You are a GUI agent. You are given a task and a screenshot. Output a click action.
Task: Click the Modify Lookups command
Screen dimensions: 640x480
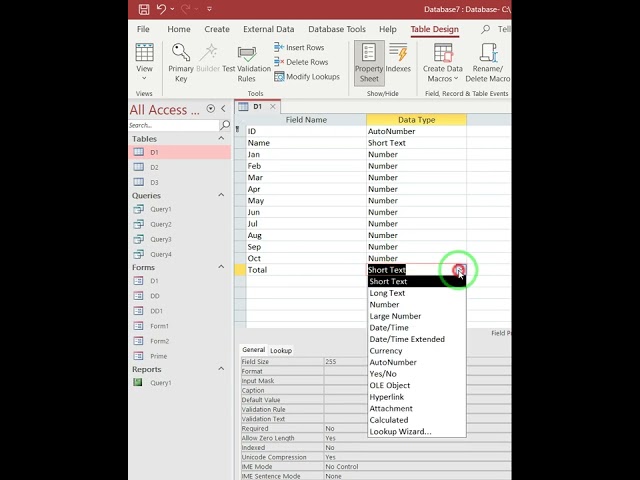point(307,77)
